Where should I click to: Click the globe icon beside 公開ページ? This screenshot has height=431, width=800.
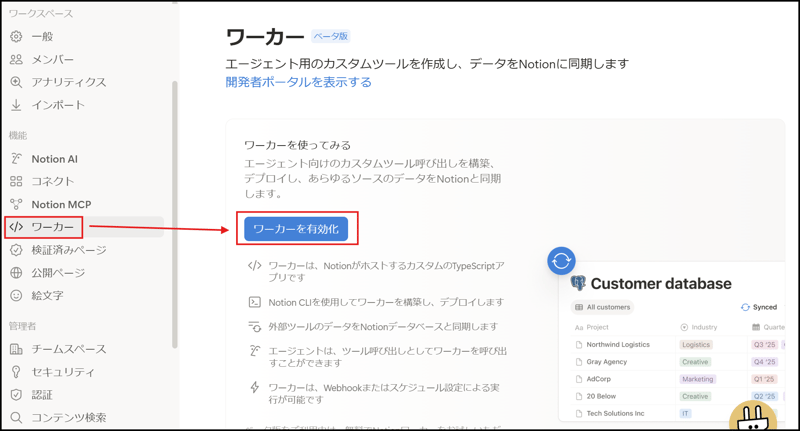[16, 272]
